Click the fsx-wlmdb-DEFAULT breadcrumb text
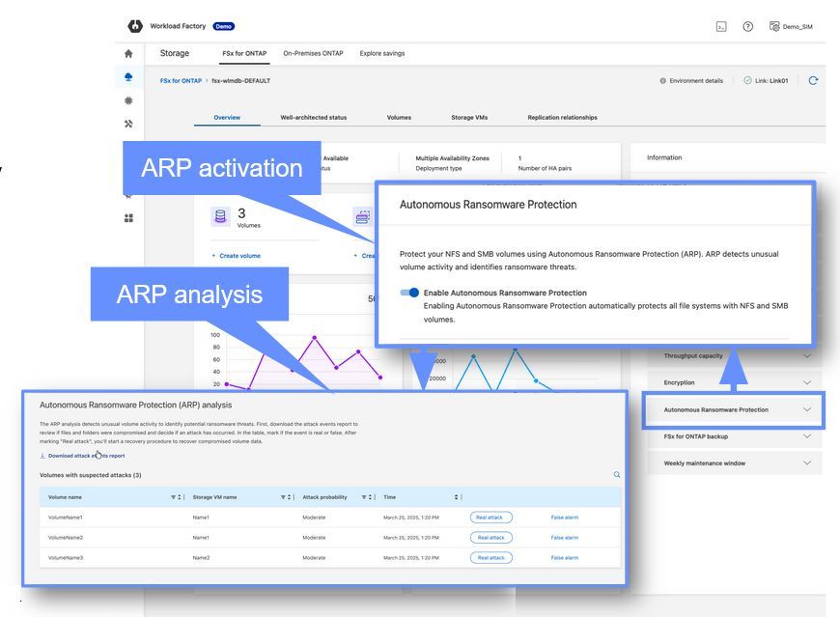 tap(241, 81)
